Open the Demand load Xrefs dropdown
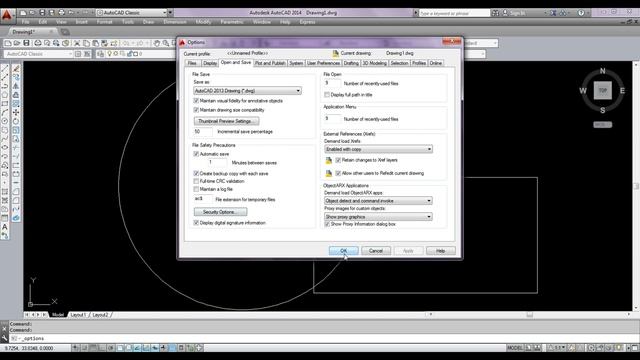Screen dimensions: 640x360 [x=378, y=149]
